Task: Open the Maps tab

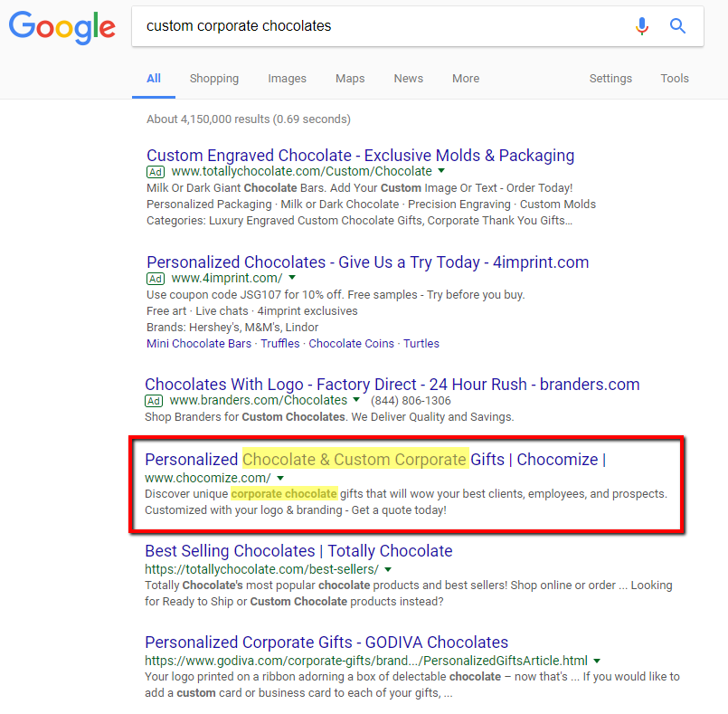Action: pos(350,79)
